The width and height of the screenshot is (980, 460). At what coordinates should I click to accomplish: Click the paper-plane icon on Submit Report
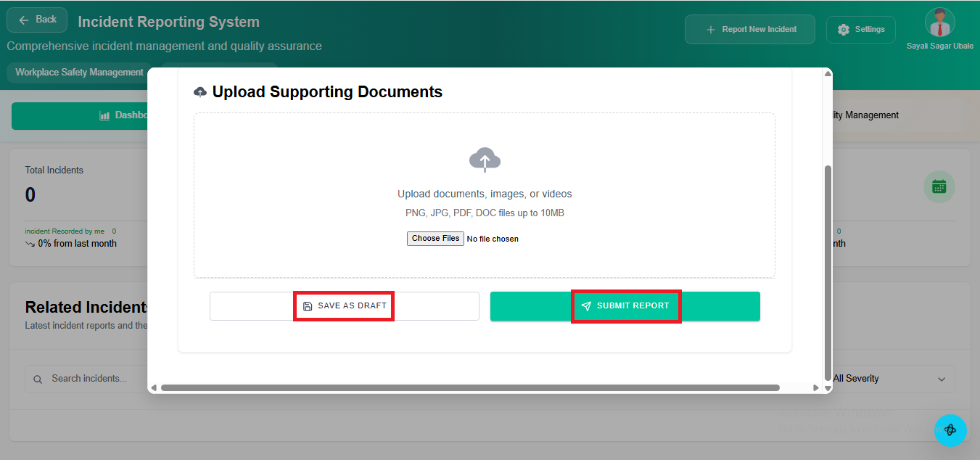[586, 305]
